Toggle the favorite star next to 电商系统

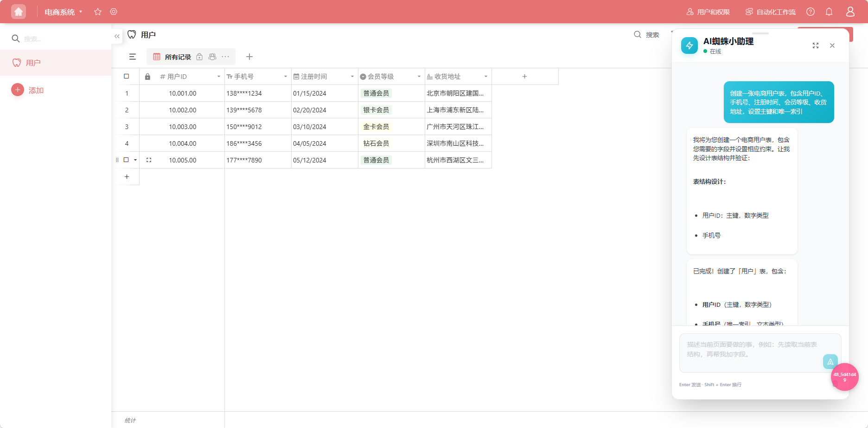point(98,12)
